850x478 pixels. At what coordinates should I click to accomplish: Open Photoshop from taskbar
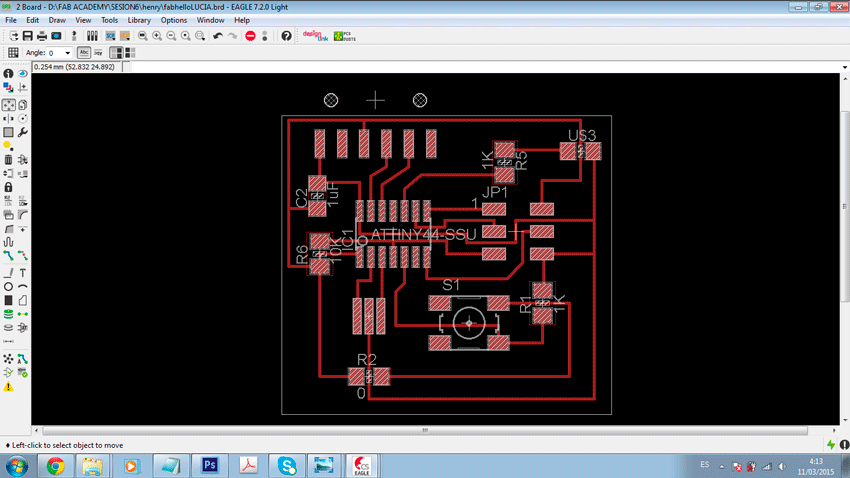coord(209,466)
